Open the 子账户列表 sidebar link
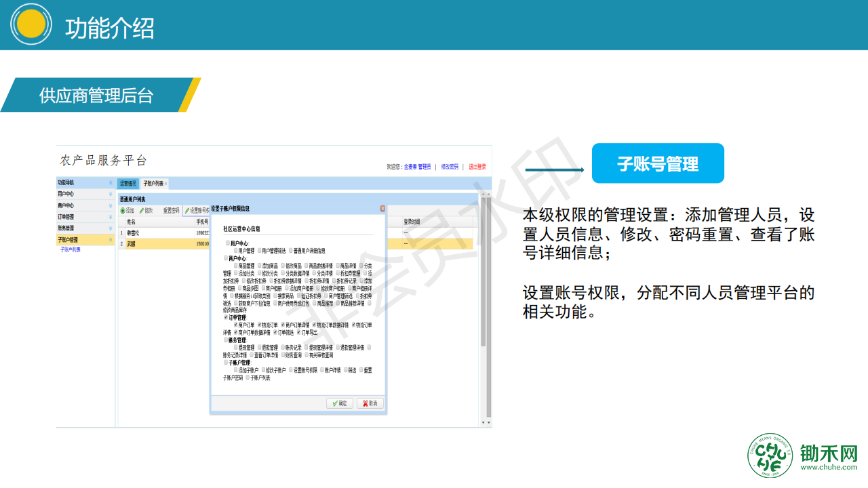 (x=71, y=249)
